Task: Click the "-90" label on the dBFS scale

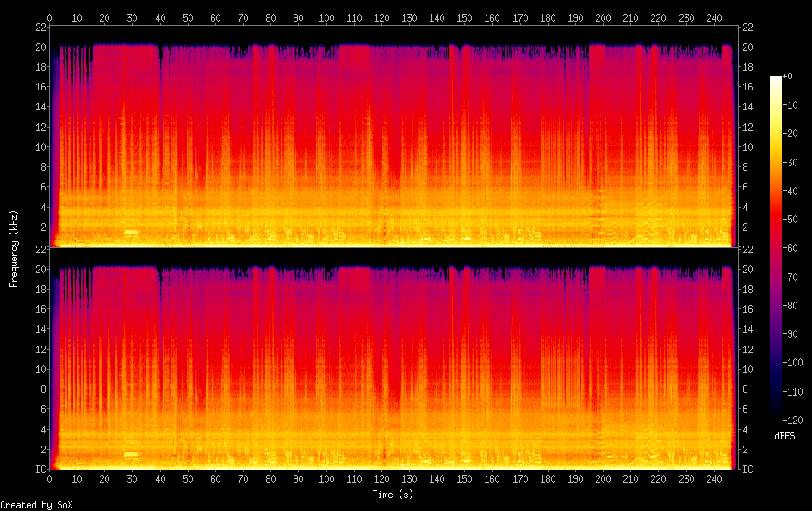Action: (x=790, y=333)
